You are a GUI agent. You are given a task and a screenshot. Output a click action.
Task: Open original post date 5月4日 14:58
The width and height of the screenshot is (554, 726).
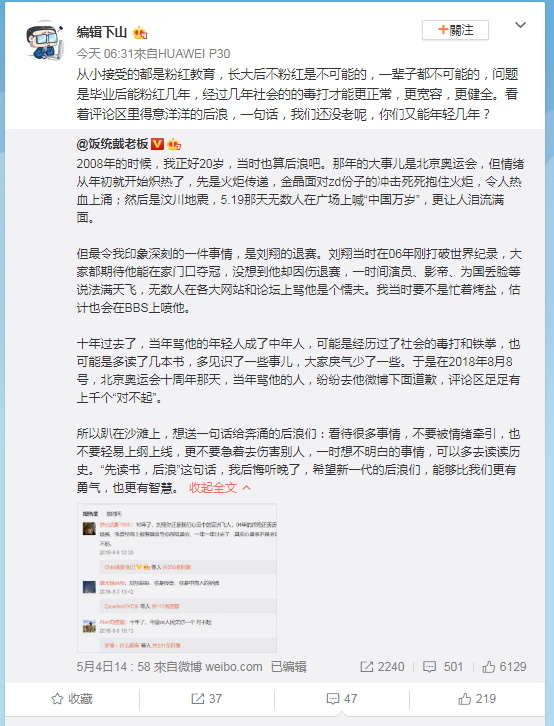pyautogui.click(x=113, y=667)
